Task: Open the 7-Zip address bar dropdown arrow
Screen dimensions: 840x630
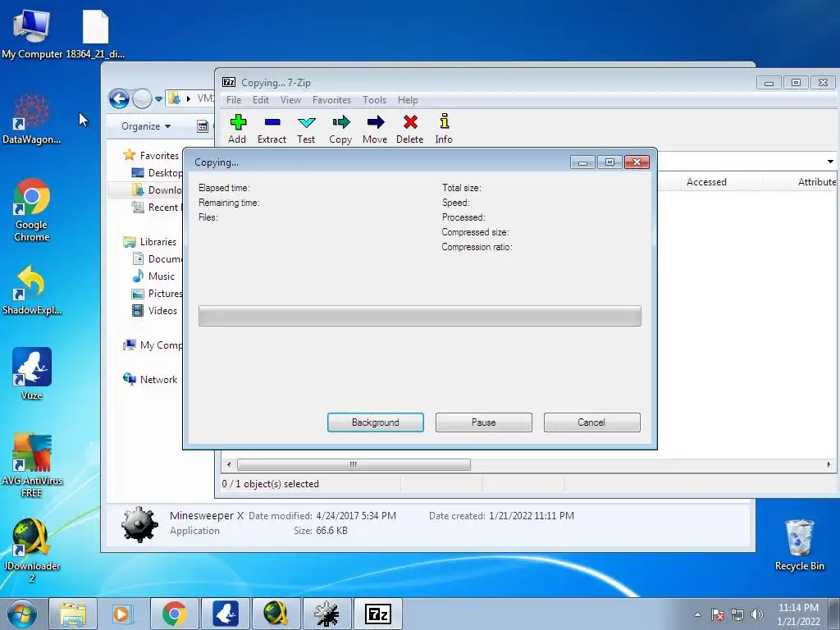Action: click(830, 162)
